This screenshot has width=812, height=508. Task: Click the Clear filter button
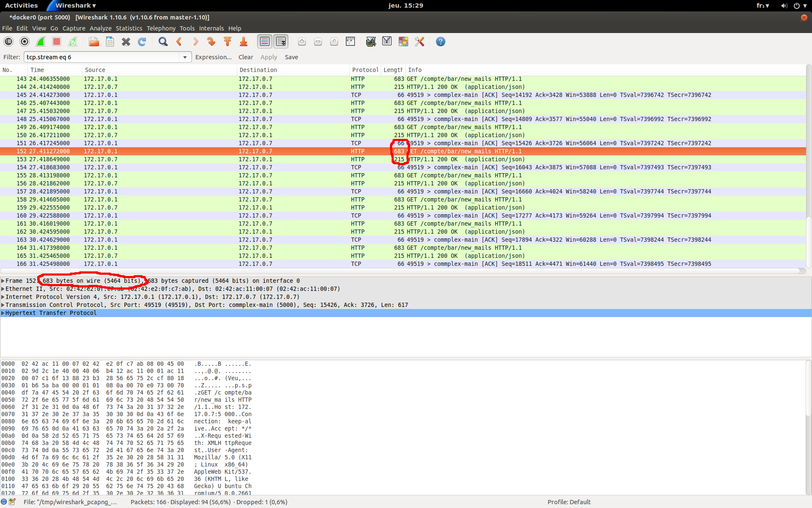click(245, 57)
